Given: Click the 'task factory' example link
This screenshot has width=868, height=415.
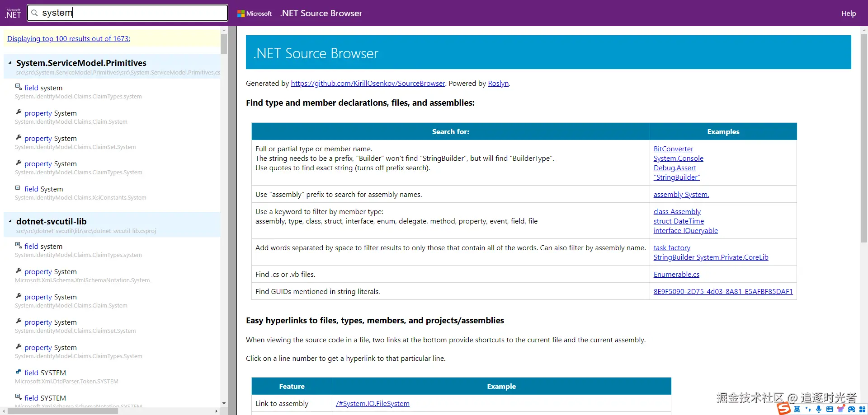Looking at the screenshot, I should pyautogui.click(x=672, y=248).
